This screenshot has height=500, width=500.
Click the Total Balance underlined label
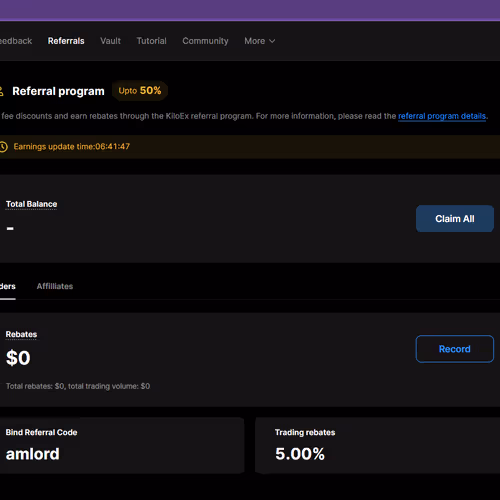31,204
